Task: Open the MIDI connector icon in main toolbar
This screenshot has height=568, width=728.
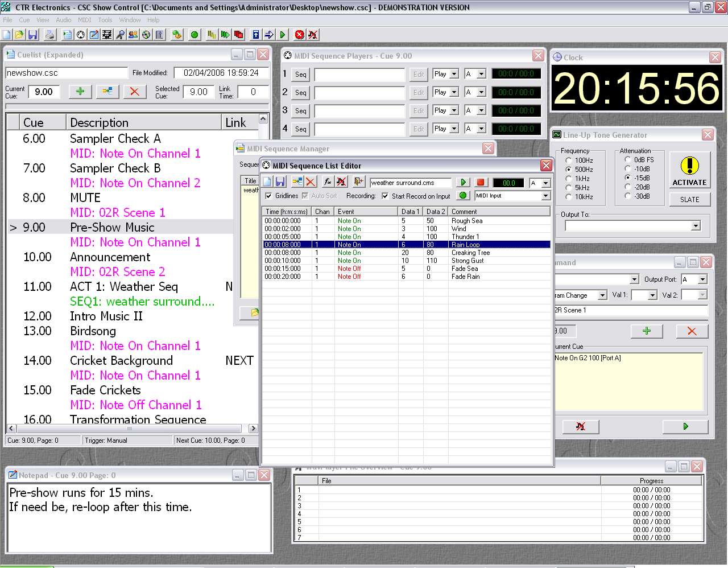Action: coord(81,35)
